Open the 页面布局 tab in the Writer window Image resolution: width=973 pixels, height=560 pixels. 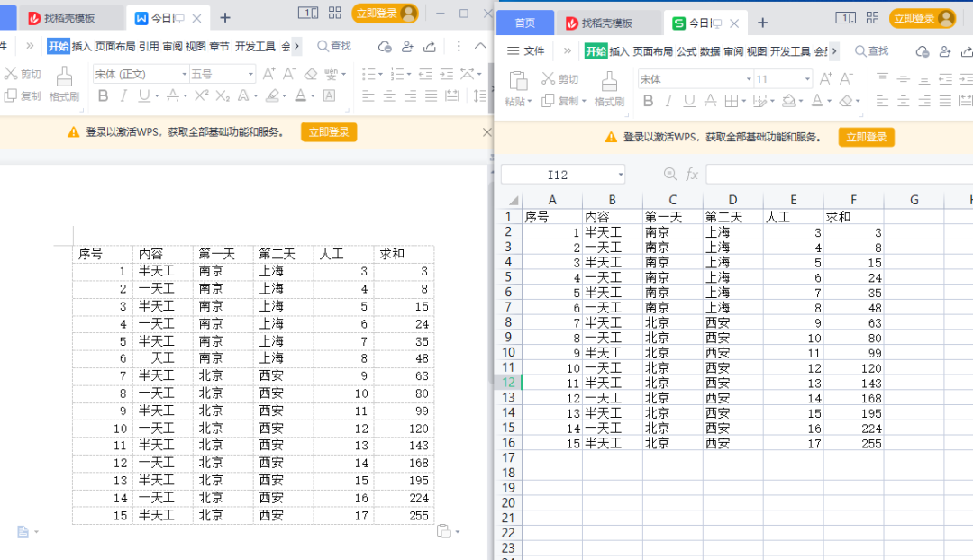[x=115, y=47]
